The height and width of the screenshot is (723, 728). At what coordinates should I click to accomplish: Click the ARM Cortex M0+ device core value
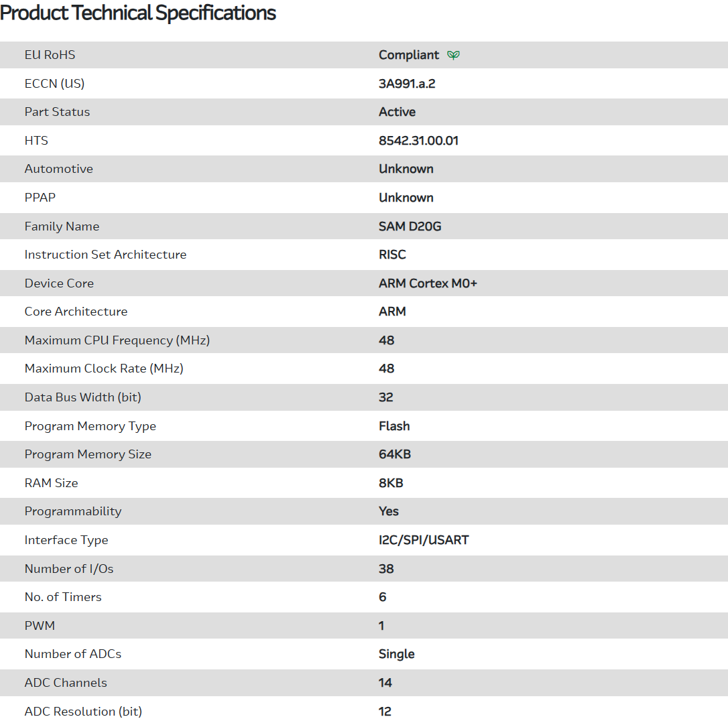point(428,283)
